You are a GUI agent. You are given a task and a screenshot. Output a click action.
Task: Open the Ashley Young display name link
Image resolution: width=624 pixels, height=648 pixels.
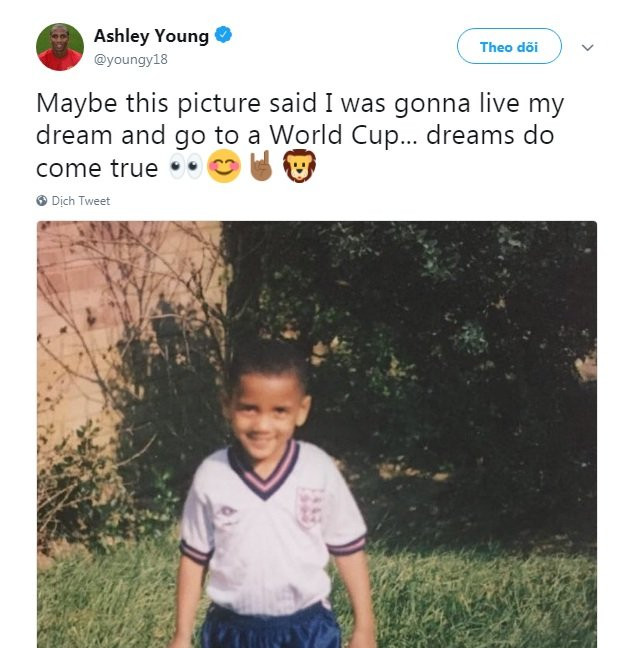pyautogui.click(x=151, y=36)
